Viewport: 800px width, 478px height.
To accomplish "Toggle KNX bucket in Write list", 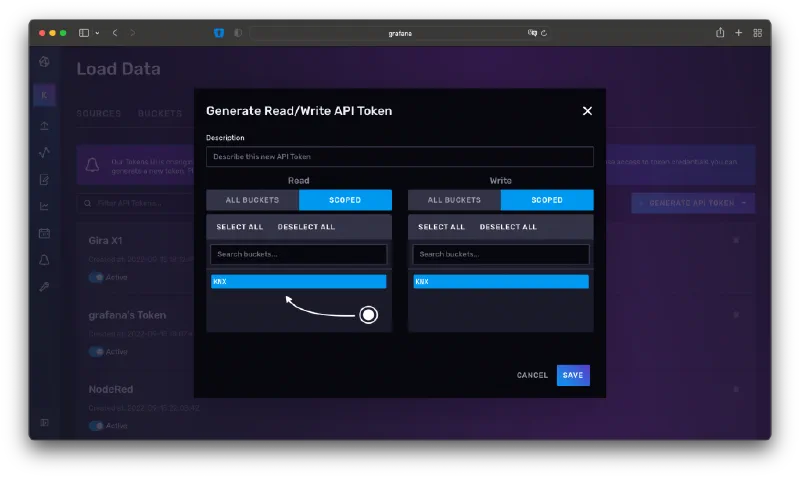I will 501,282.
